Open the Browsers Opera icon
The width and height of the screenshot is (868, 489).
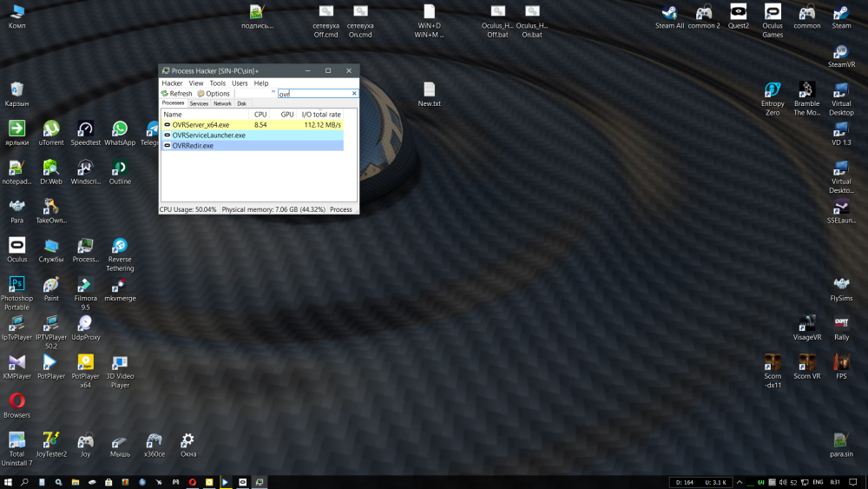pos(16,406)
